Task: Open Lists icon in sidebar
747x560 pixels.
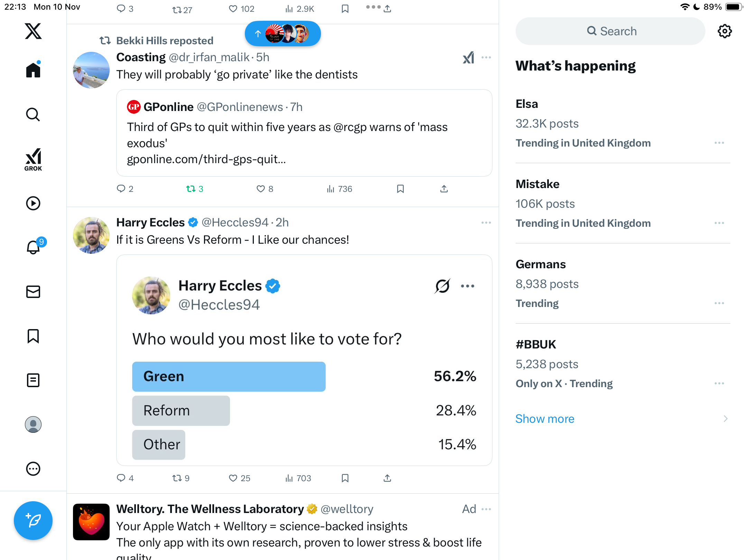Action: click(x=33, y=380)
